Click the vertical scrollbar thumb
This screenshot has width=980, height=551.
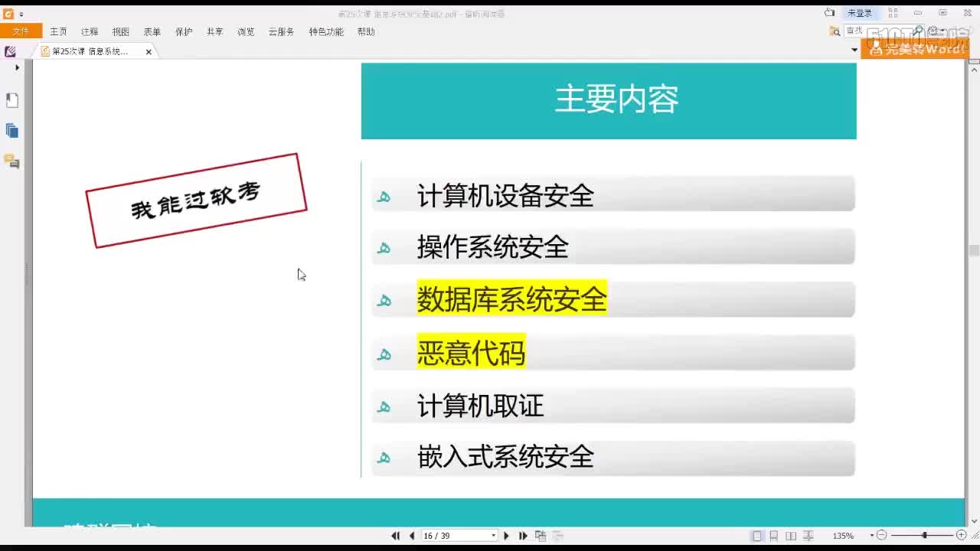(x=974, y=250)
